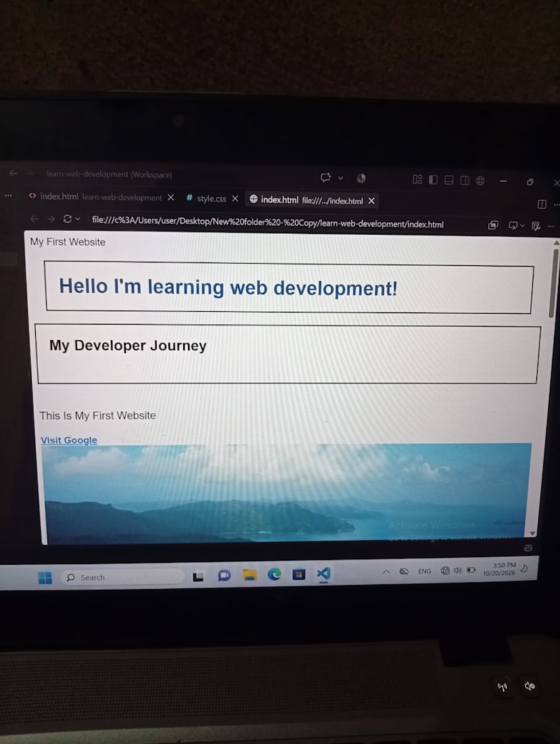The height and width of the screenshot is (744, 560).
Task: Click the Visual Studio Code taskbar icon
Action: point(324,574)
